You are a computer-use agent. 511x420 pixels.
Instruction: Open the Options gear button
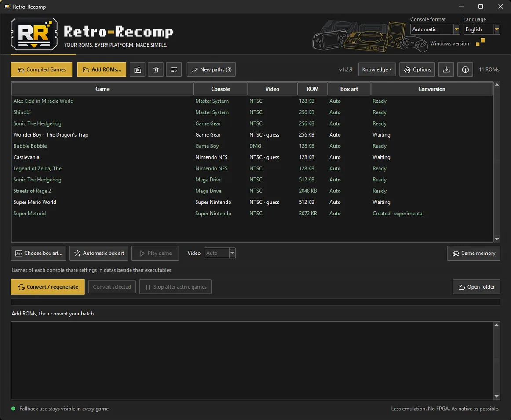417,70
